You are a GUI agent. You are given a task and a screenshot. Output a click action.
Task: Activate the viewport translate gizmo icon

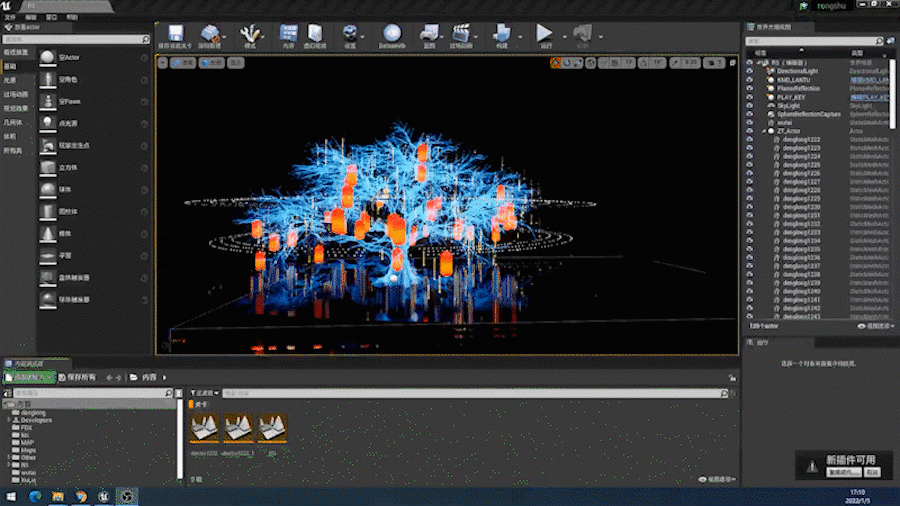556,63
